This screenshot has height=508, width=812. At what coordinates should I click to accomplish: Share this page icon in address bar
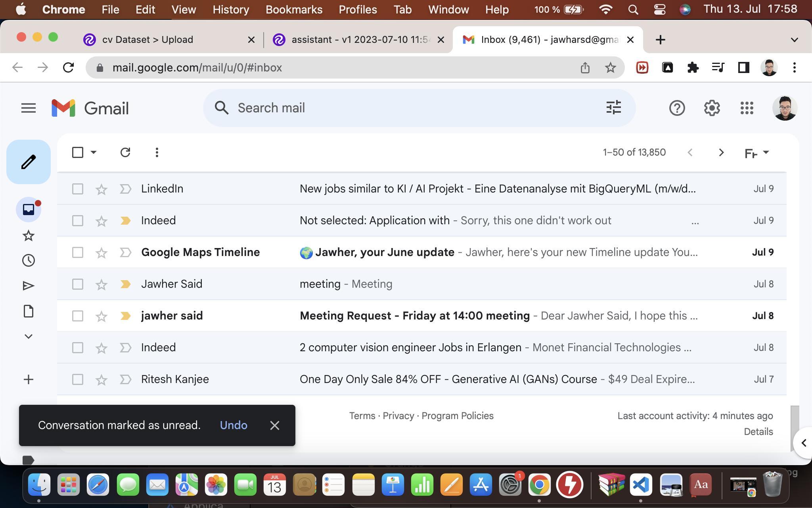click(585, 67)
